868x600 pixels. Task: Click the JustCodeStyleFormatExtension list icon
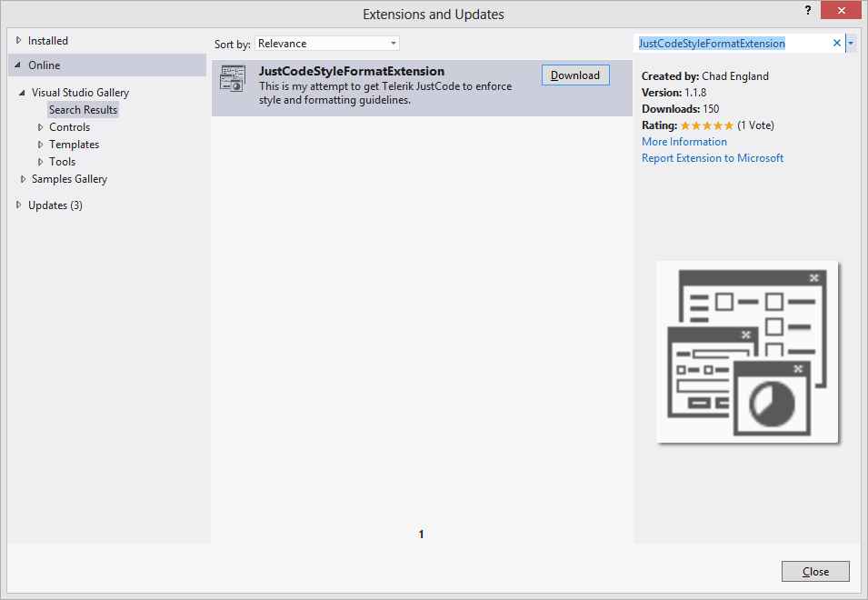[x=233, y=78]
